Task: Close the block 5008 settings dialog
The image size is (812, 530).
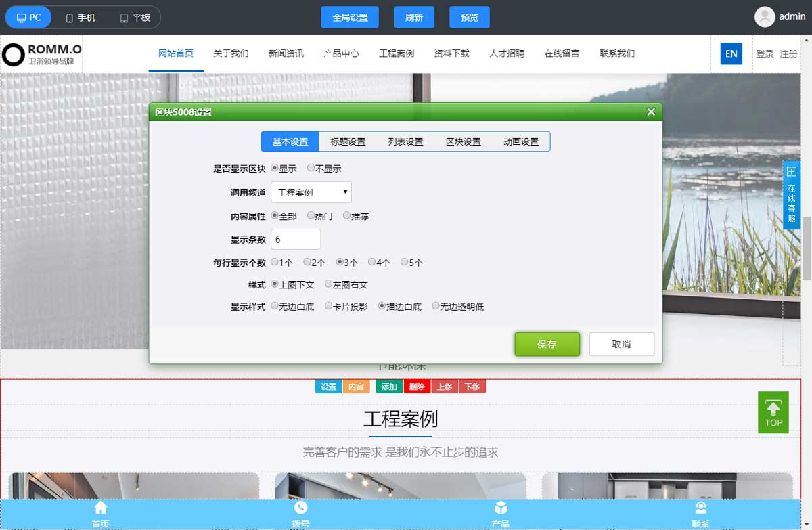Action: coord(651,112)
